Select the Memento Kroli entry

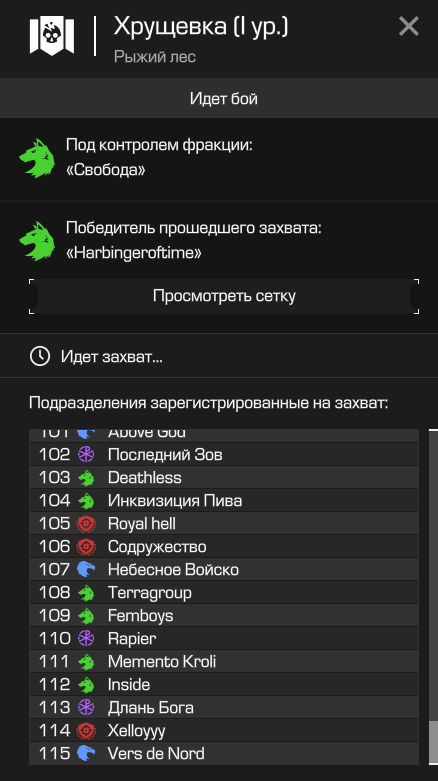(x=224, y=661)
